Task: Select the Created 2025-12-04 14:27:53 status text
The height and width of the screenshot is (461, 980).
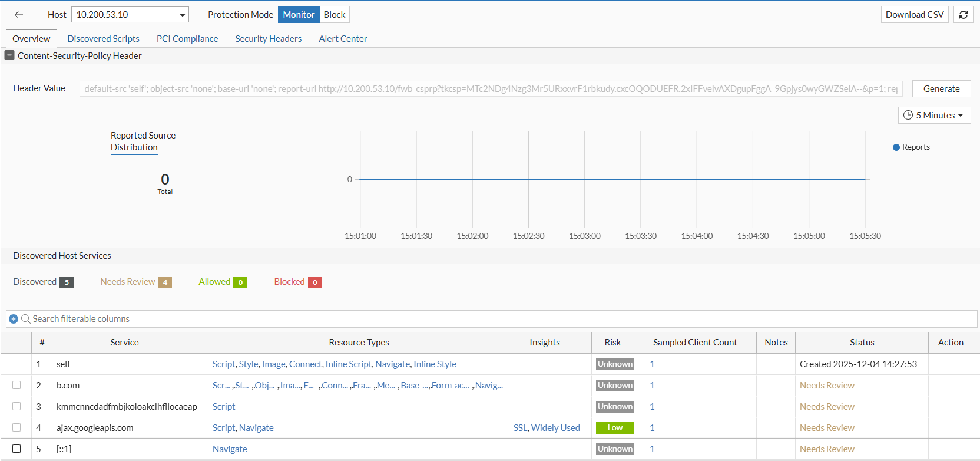Action: [858, 364]
